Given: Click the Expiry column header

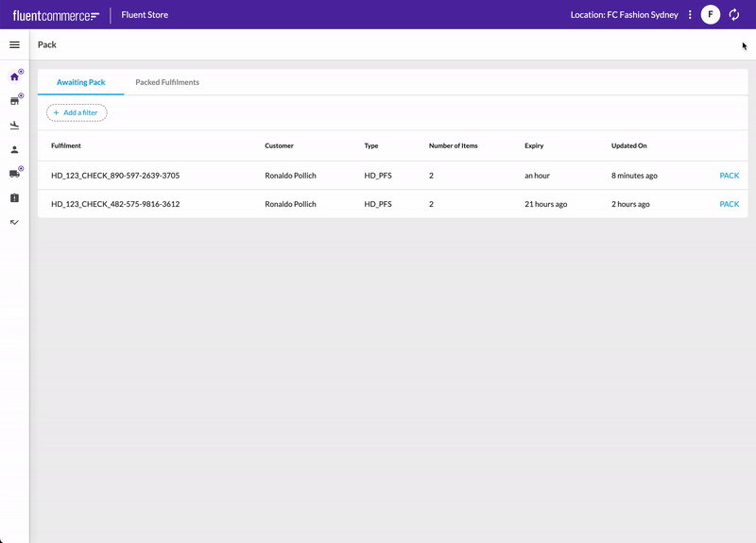Looking at the screenshot, I should point(534,145).
